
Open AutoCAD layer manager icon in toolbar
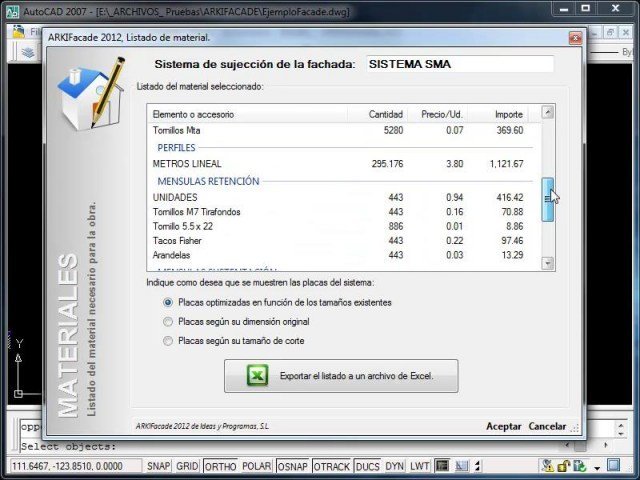28,52
